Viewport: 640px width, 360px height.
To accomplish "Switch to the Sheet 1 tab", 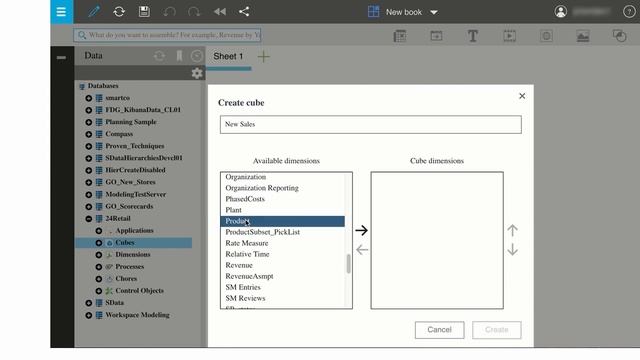I will [x=228, y=56].
